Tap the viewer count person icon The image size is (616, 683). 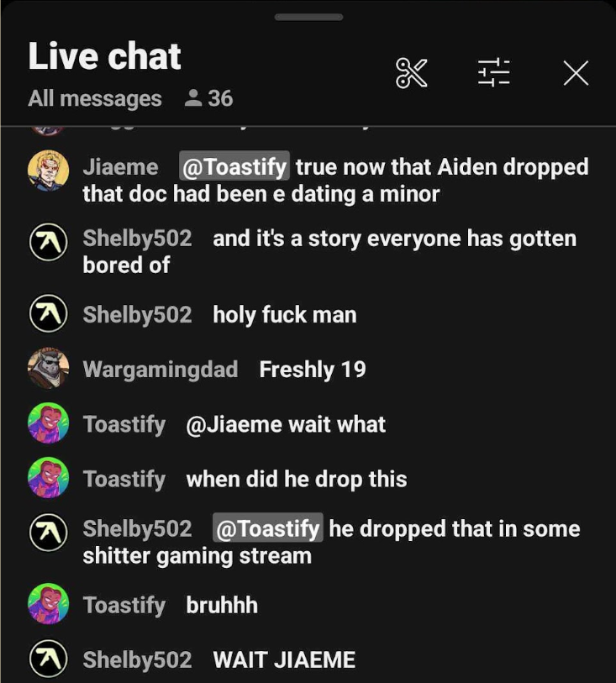pyautogui.click(x=193, y=98)
